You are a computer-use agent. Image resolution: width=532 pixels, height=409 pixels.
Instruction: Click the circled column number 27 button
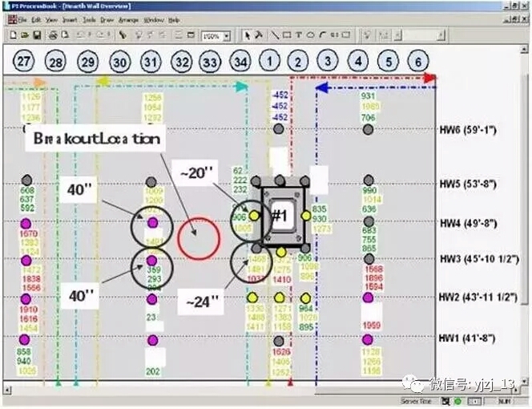[x=24, y=61]
